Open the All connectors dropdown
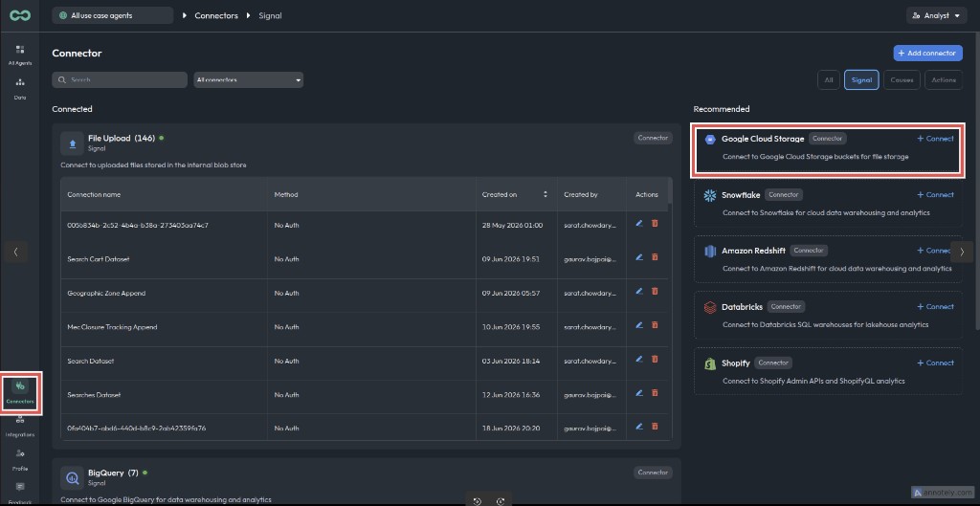The width and height of the screenshot is (980, 506). pos(248,80)
